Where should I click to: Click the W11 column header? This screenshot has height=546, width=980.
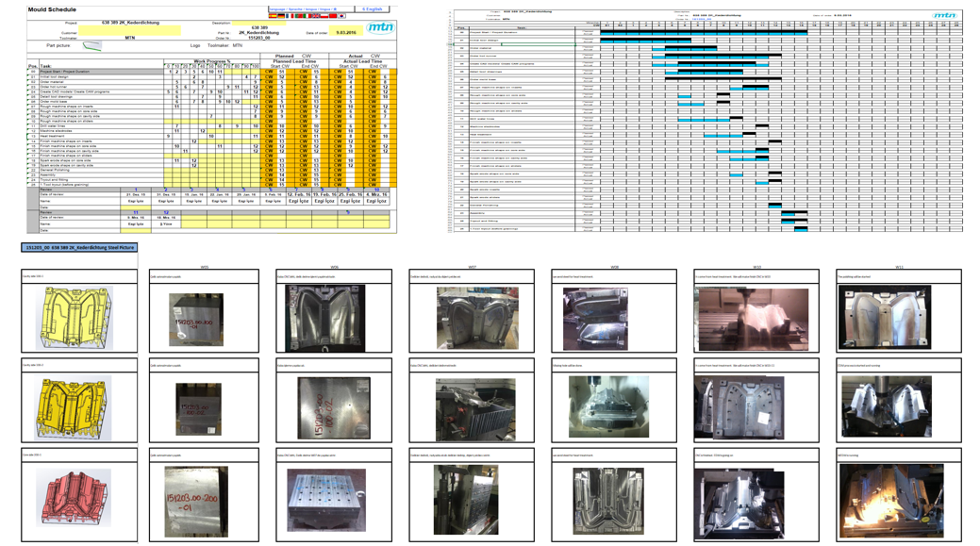pyautogui.click(x=899, y=268)
